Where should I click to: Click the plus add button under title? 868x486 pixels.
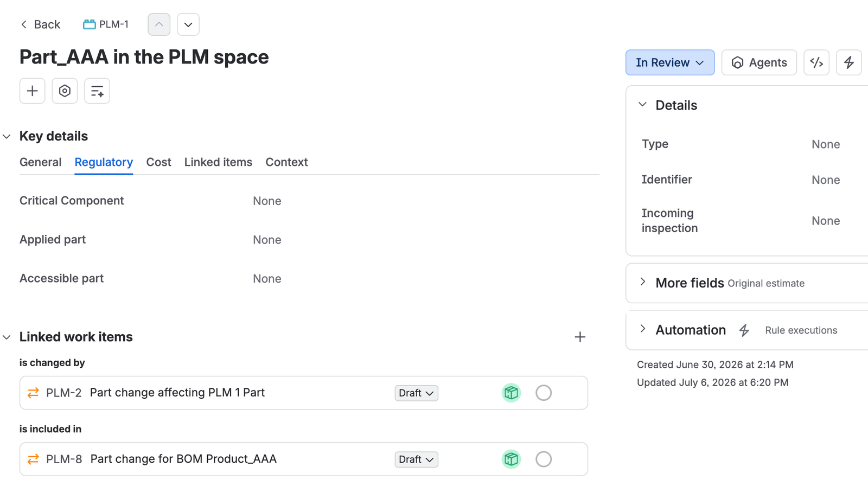(33, 91)
